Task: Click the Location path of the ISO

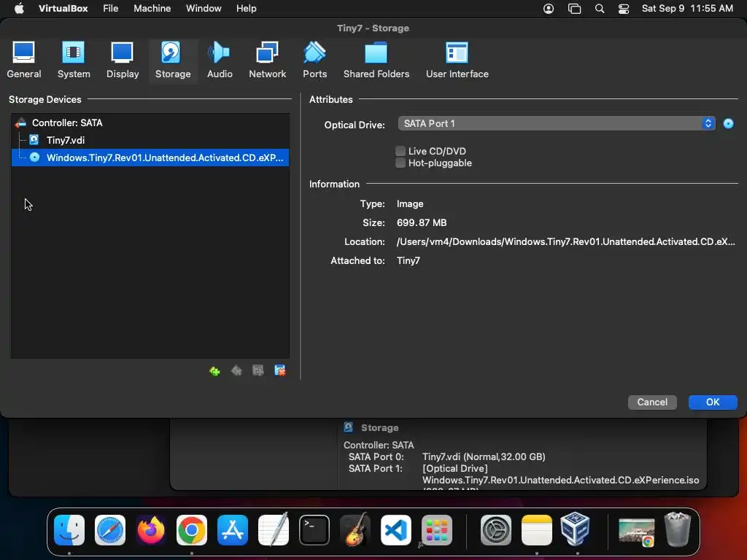Action: [566, 242]
